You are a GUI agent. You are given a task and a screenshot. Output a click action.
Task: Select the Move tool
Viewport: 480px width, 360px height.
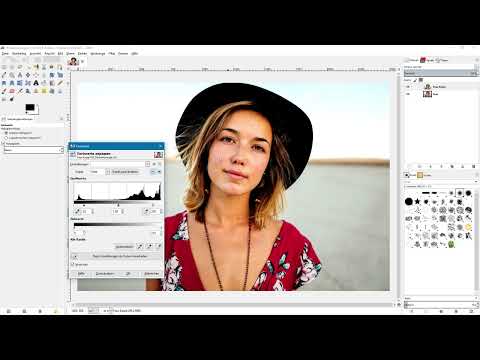tap(28, 75)
